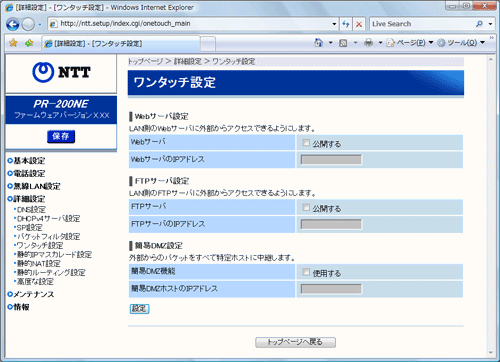
Task: Click the Add to Favorites icon
Action: tap(29, 43)
